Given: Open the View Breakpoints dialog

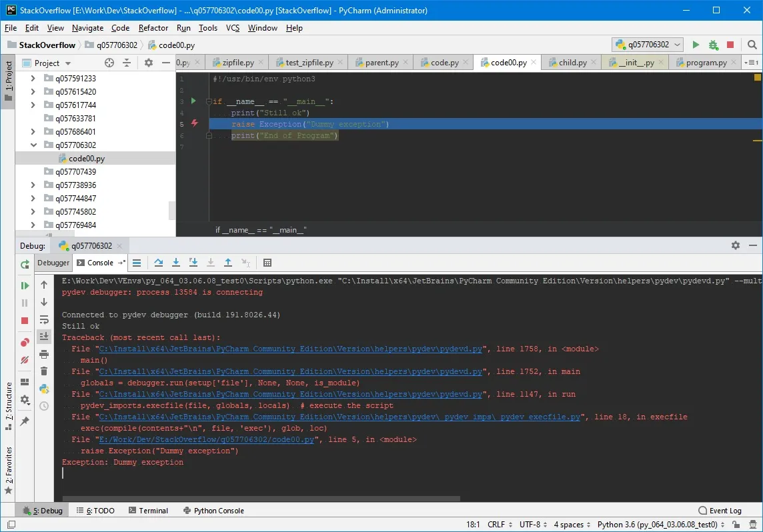Looking at the screenshot, I should click(x=25, y=343).
